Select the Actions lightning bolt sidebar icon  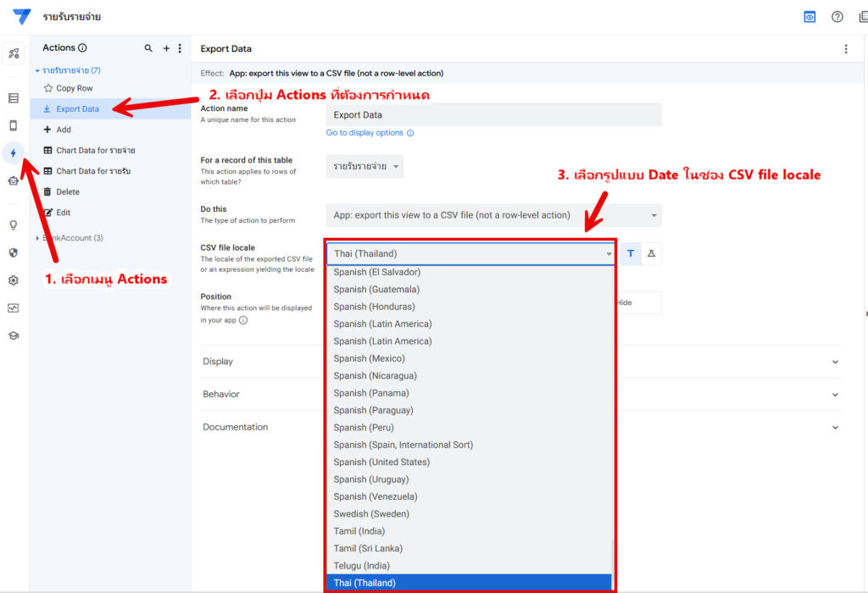tap(14, 153)
